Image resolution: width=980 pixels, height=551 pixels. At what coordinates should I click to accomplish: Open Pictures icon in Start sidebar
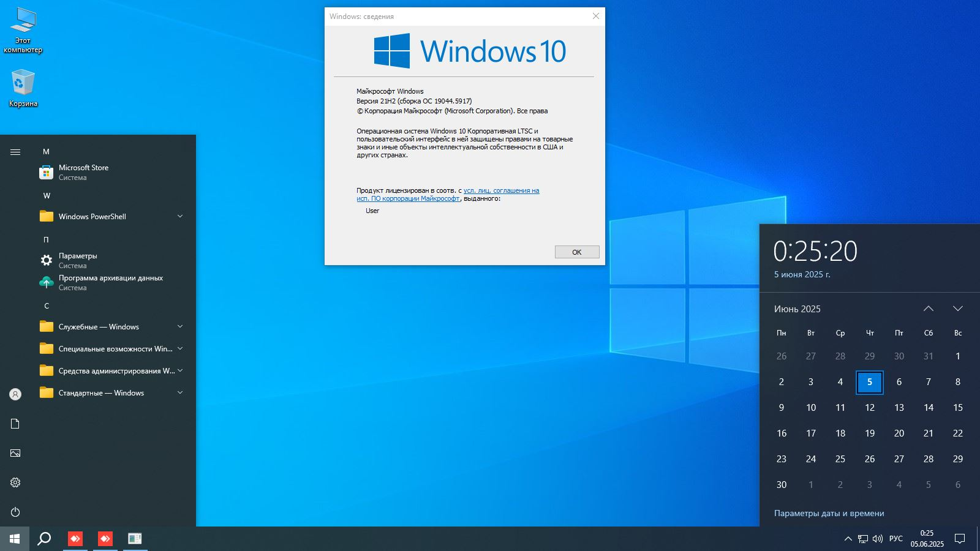tap(15, 453)
